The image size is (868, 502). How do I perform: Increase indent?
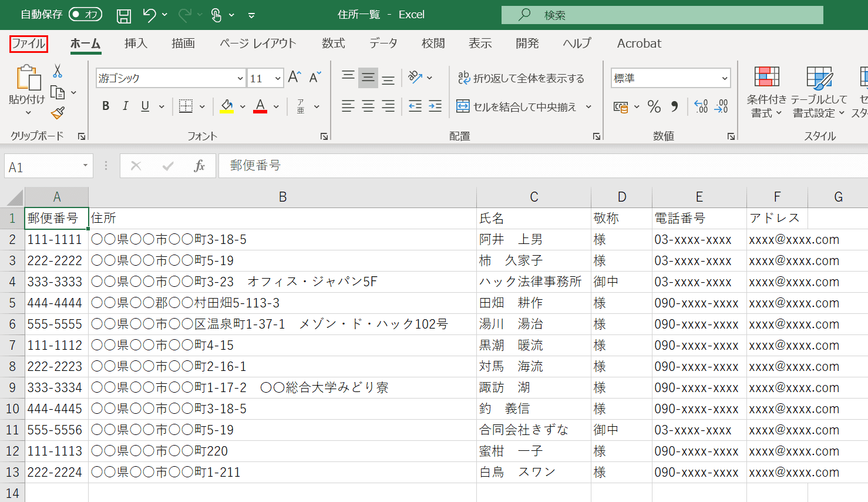[x=435, y=106]
